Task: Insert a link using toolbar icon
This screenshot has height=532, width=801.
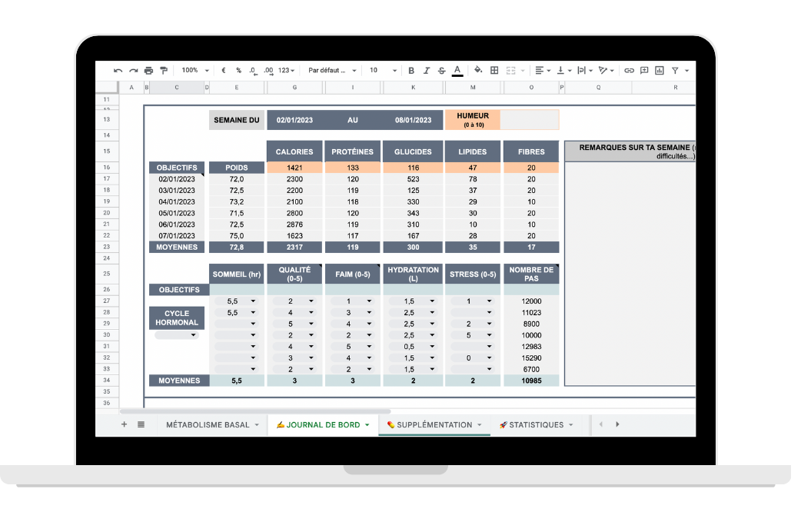Action: (629, 70)
